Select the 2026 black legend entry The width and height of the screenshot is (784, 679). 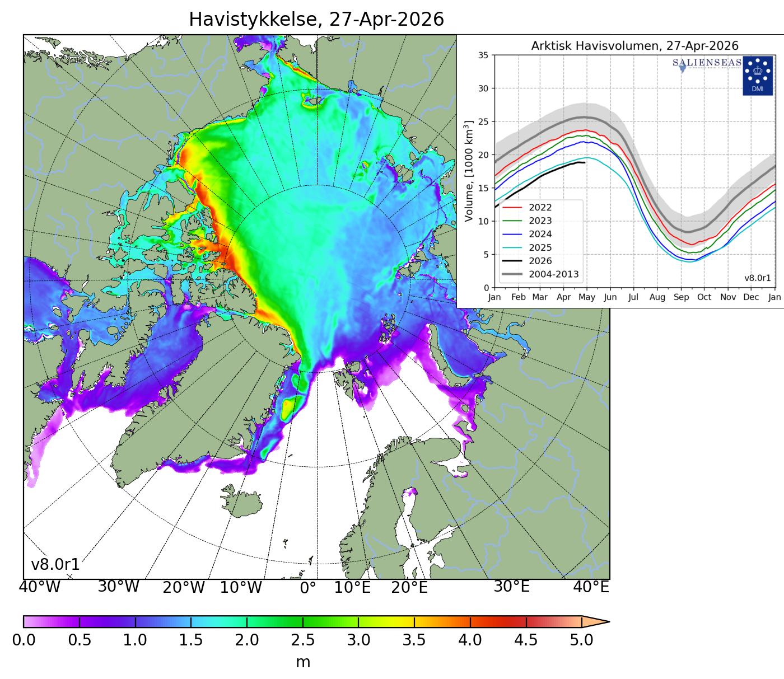click(x=540, y=261)
